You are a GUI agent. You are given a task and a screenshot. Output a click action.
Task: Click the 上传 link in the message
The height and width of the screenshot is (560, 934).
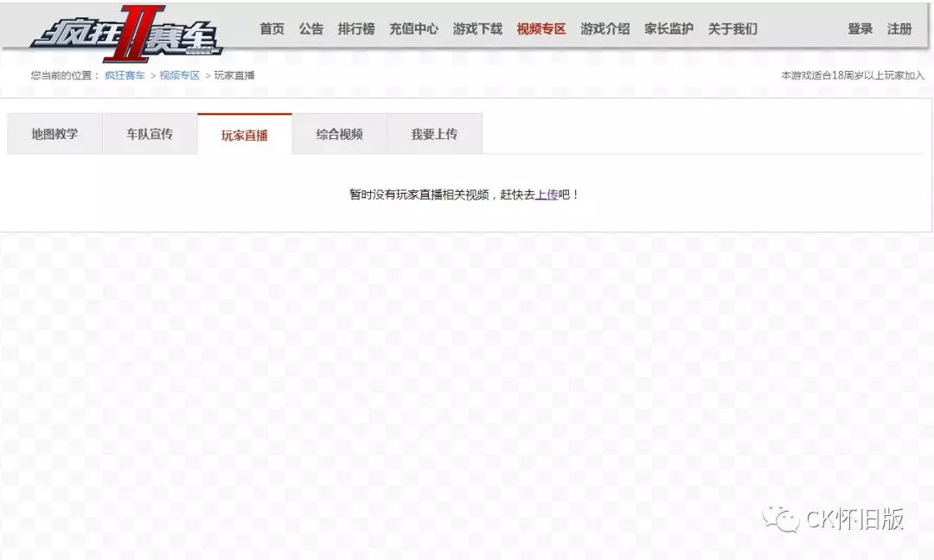click(547, 194)
